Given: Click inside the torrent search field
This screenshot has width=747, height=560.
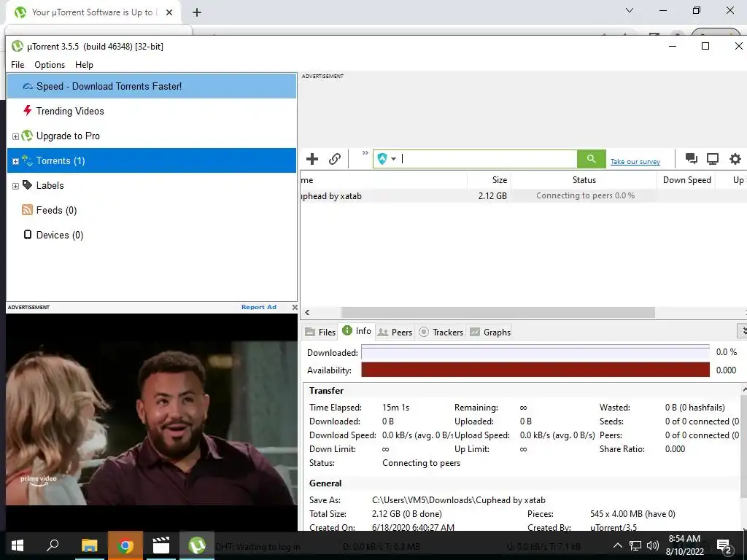Looking at the screenshot, I should coord(488,158).
